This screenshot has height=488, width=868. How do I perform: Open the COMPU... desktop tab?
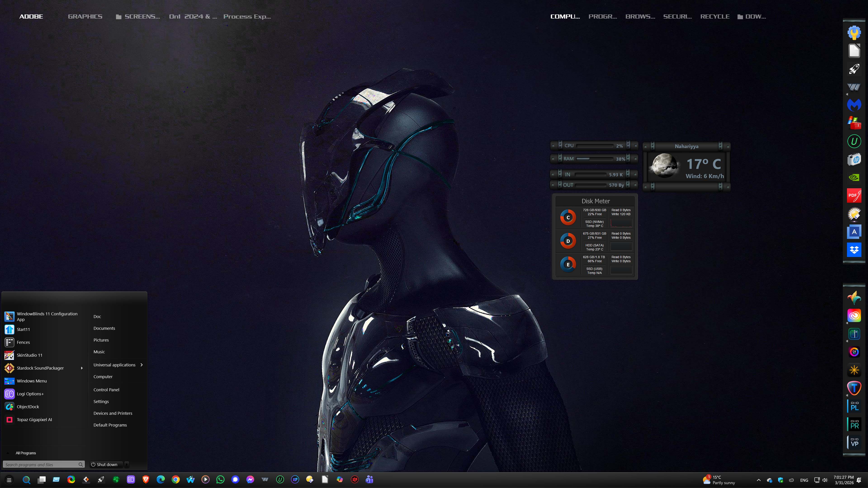click(x=565, y=17)
